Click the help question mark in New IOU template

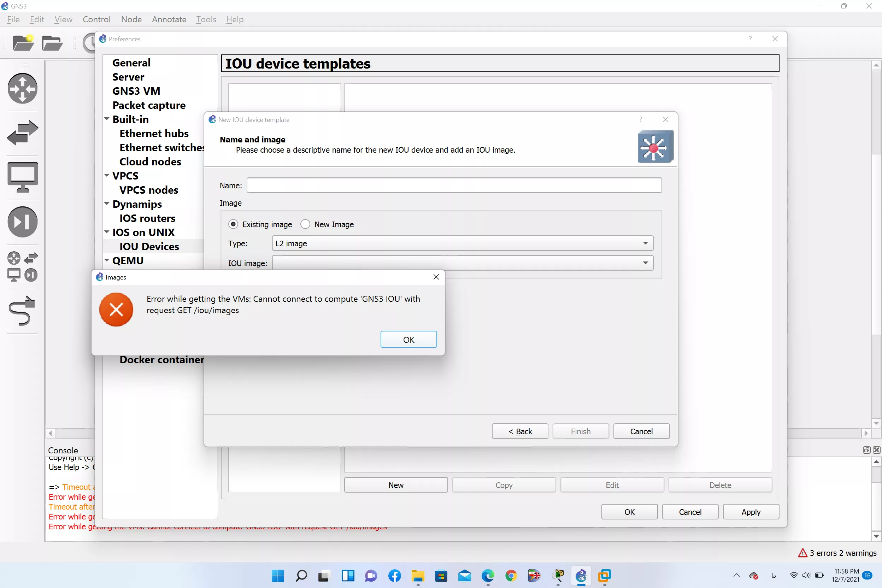point(641,119)
